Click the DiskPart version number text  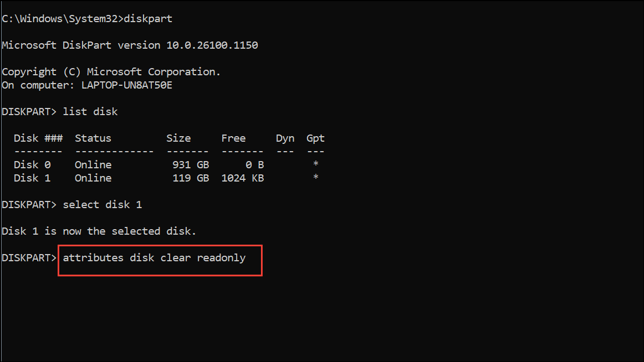212,45
